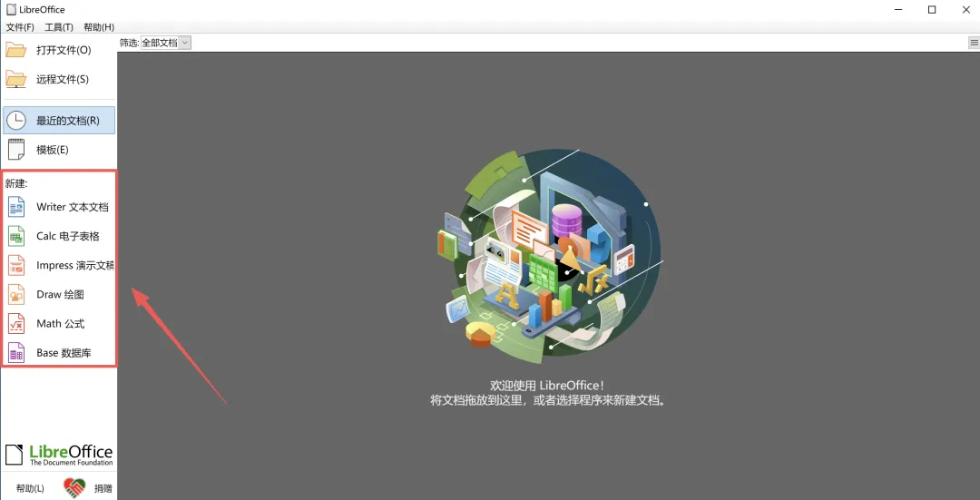Click the LibreOffice Document Foundation logo
The height and width of the screenshot is (500, 980).
pyautogui.click(x=59, y=455)
